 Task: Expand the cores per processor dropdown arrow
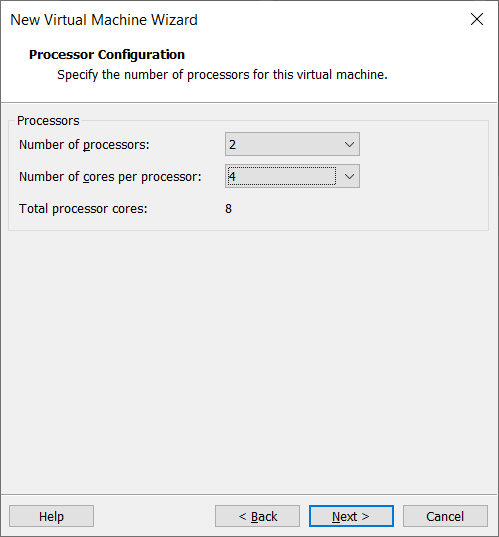point(349,176)
